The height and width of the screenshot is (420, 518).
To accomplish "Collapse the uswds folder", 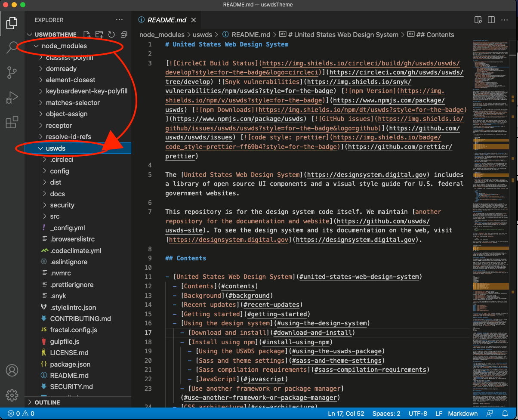I will tap(78, 148).
